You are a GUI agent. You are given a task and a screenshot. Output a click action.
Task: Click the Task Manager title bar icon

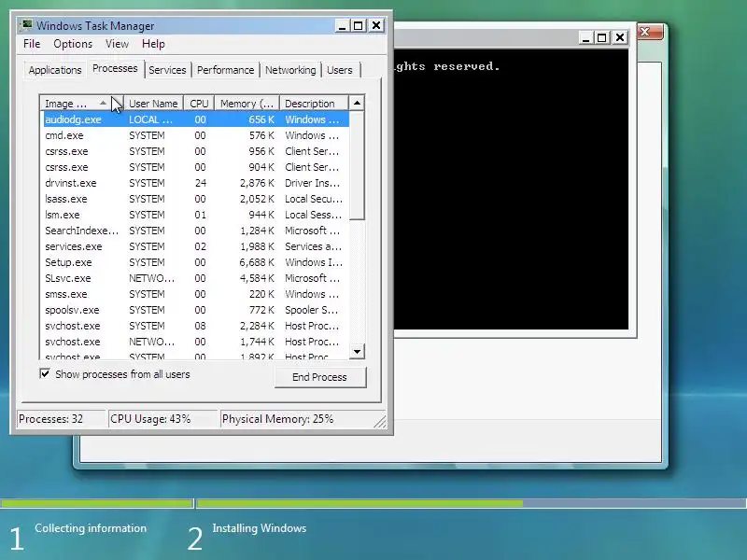click(26, 25)
